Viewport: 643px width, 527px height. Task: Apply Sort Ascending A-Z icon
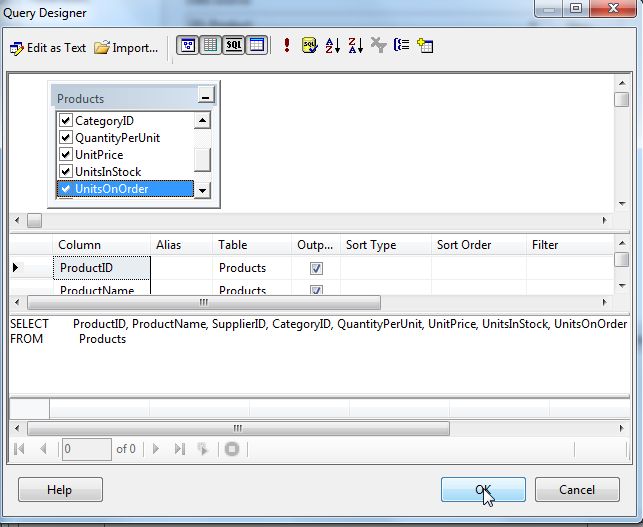tap(333, 45)
